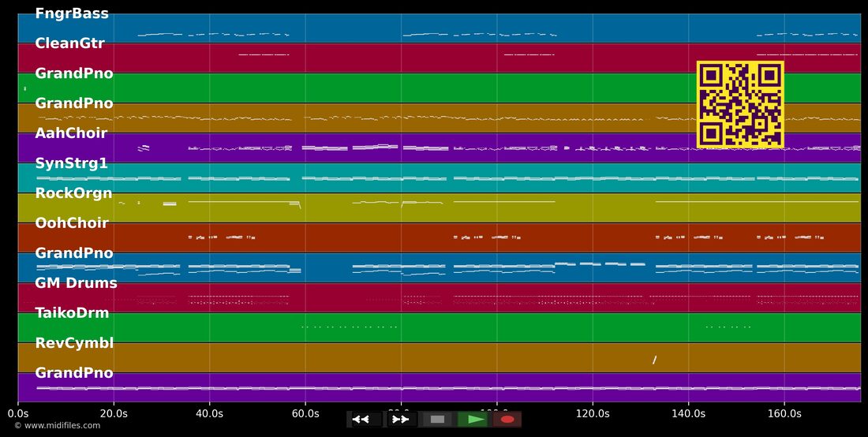Click the yellow QR code image

coord(740,105)
